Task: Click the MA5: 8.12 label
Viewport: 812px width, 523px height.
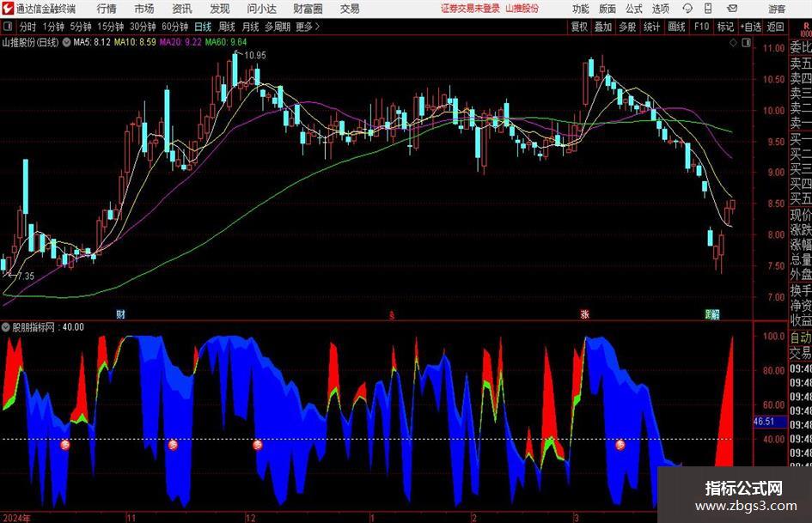Action: (92, 42)
